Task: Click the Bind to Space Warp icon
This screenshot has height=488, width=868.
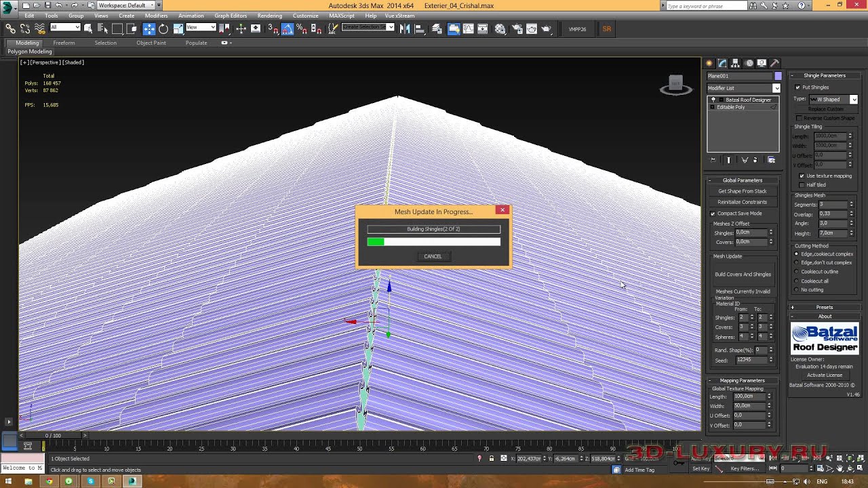Action: pyautogui.click(x=39, y=29)
